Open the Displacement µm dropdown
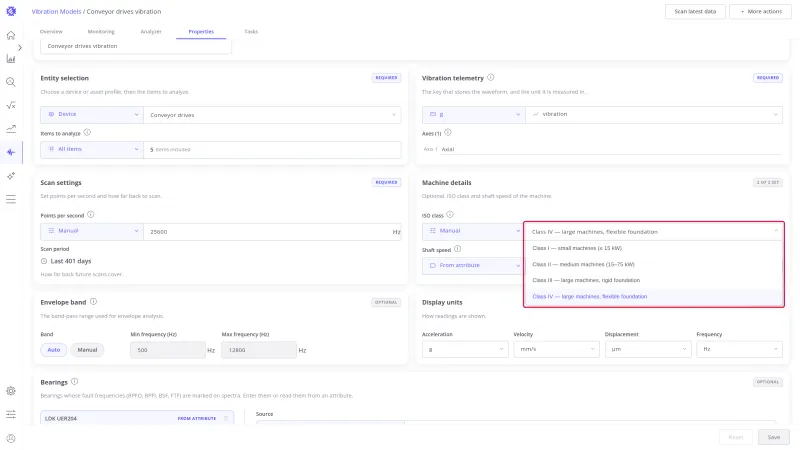The height and width of the screenshot is (450, 800). (648, 349)
